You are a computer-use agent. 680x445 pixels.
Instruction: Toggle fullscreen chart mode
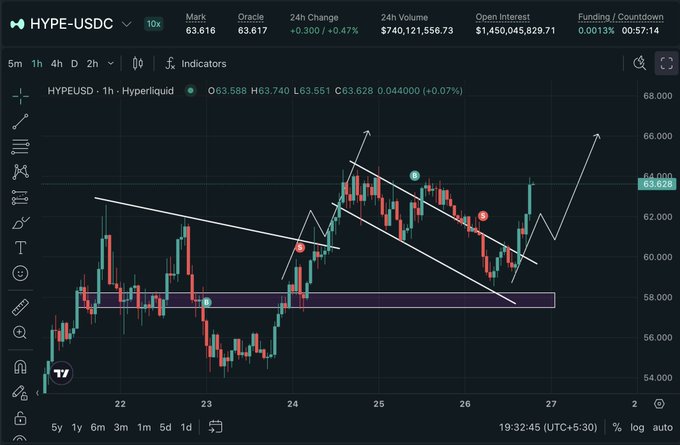click(x=667, y=64)
